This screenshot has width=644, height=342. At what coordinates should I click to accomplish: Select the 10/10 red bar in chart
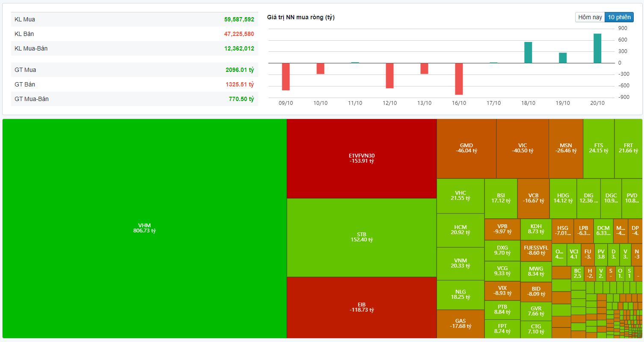(x=320, y=68)
